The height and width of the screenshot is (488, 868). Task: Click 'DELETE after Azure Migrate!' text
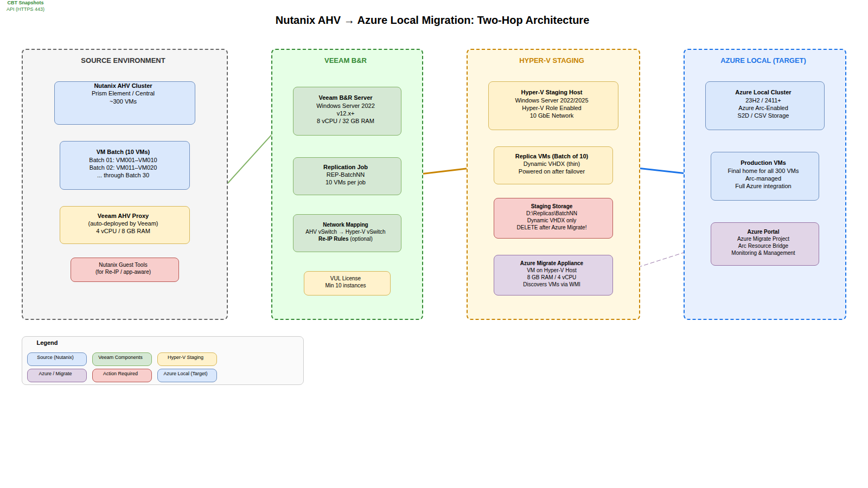552,228
